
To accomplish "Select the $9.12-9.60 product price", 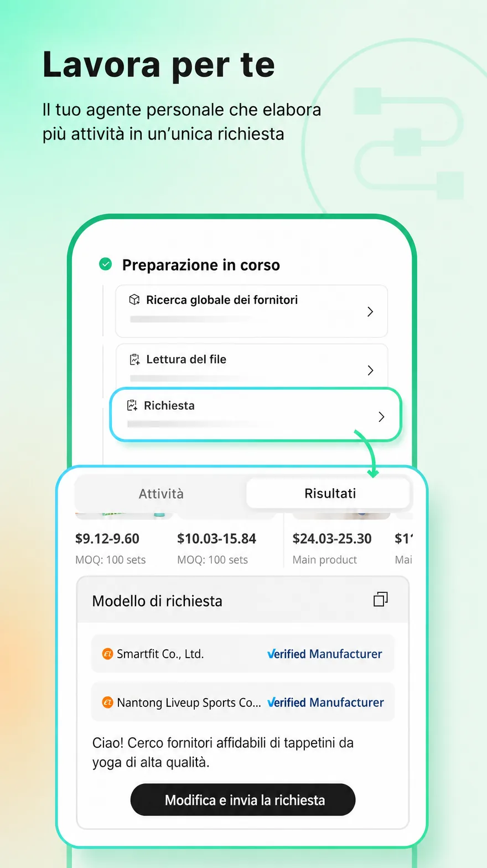I will (107, 539).
